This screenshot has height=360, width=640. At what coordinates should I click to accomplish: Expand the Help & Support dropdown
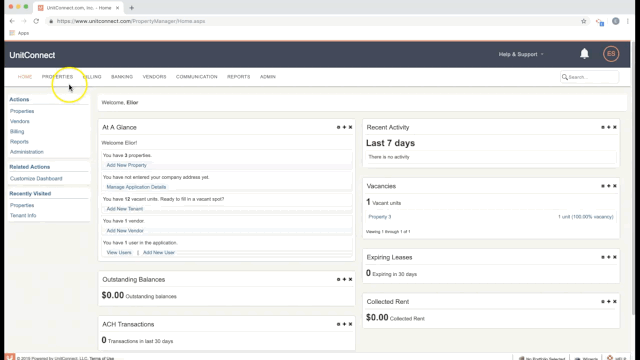[521, 54]
